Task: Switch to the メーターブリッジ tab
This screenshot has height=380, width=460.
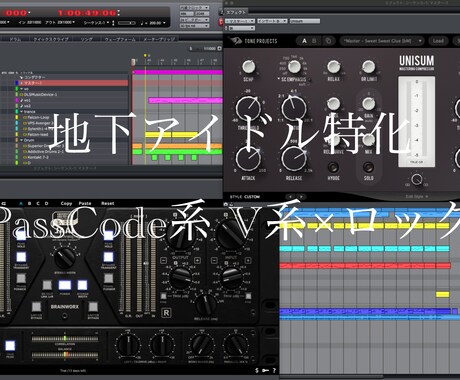Action: click(159, 39)
